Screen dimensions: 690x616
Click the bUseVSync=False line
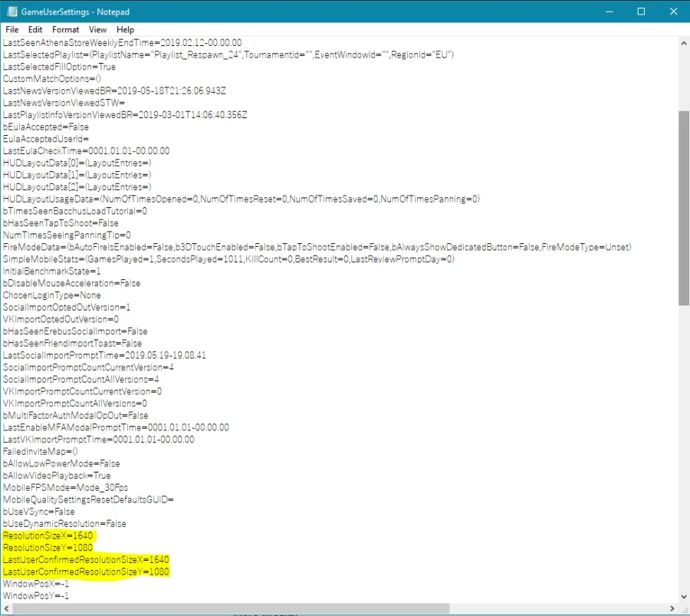pyautogui.click(x=39, y=512)
